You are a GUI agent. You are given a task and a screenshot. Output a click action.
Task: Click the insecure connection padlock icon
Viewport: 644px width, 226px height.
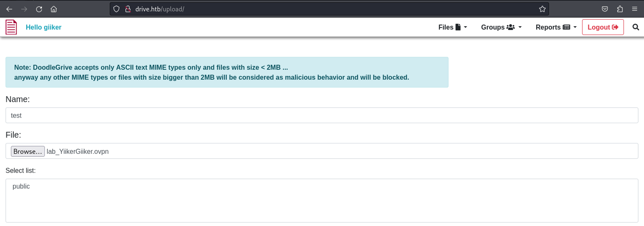[x=128, y=9]
